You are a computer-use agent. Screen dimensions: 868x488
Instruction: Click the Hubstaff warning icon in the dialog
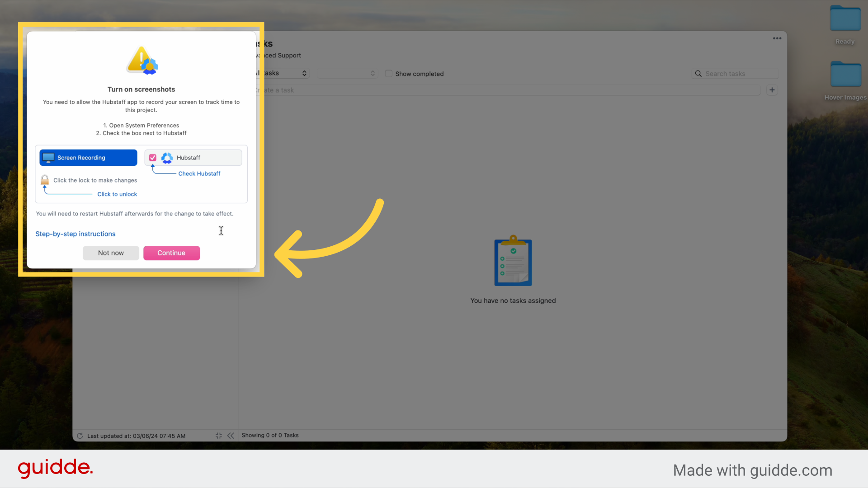coord(142,61)
